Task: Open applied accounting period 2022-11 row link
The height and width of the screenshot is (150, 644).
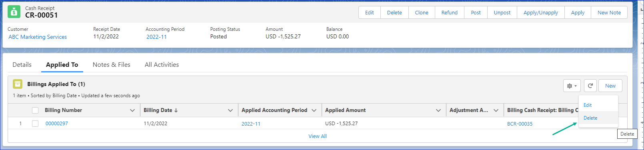Action: [251, 124]
